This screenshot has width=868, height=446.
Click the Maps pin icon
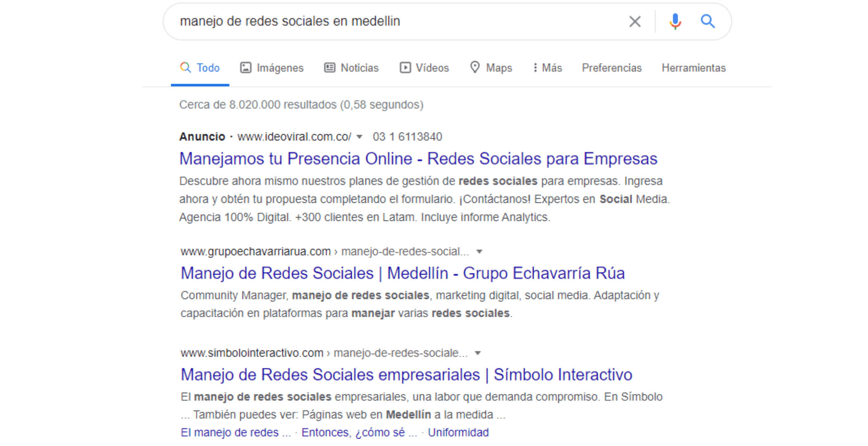coord(475,67)
